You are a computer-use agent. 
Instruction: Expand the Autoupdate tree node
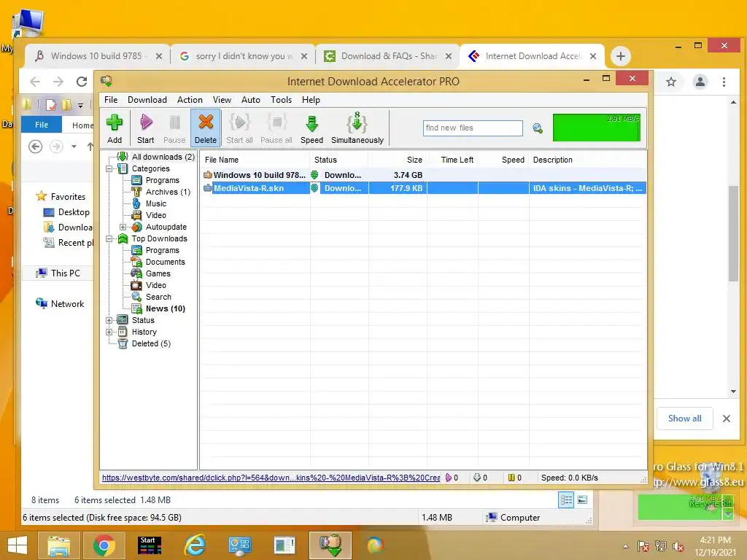click(x=123, y=227)
